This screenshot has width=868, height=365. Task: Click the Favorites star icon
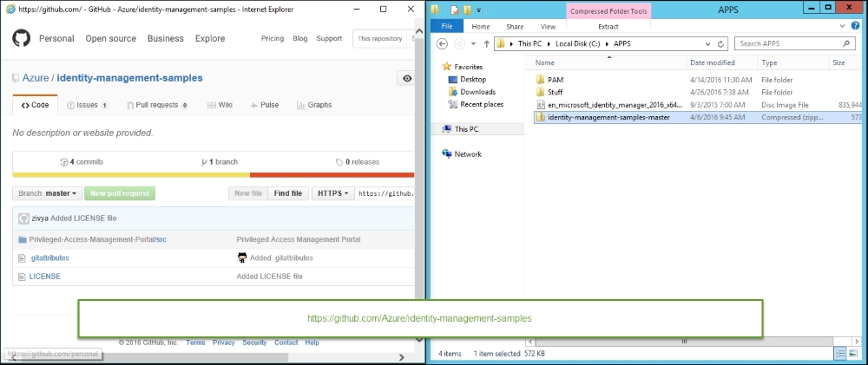point(447,67)
